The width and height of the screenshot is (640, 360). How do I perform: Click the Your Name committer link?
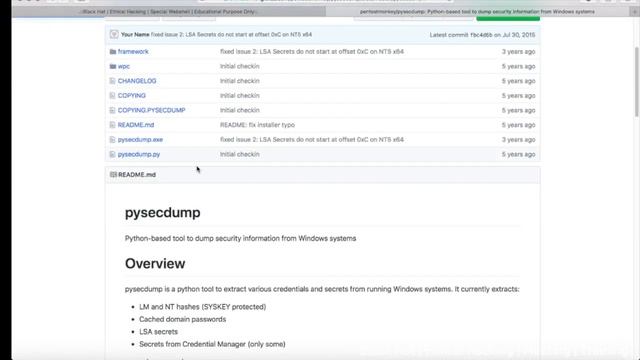(135, 35)
